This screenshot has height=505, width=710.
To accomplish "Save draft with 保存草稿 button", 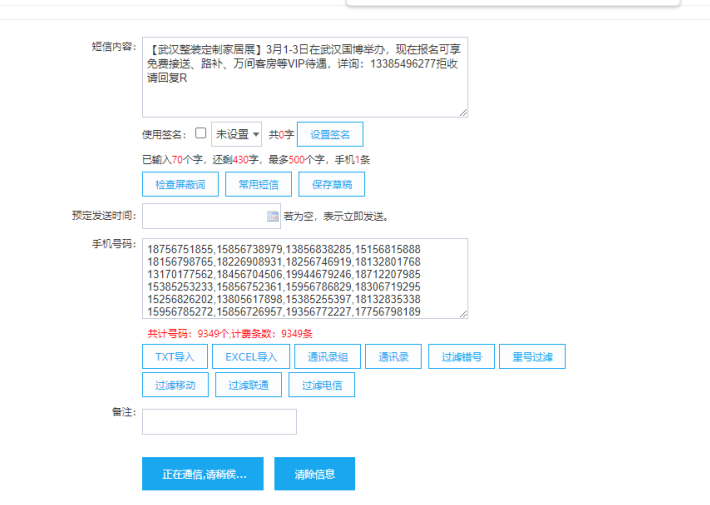I will click(331, 184).
